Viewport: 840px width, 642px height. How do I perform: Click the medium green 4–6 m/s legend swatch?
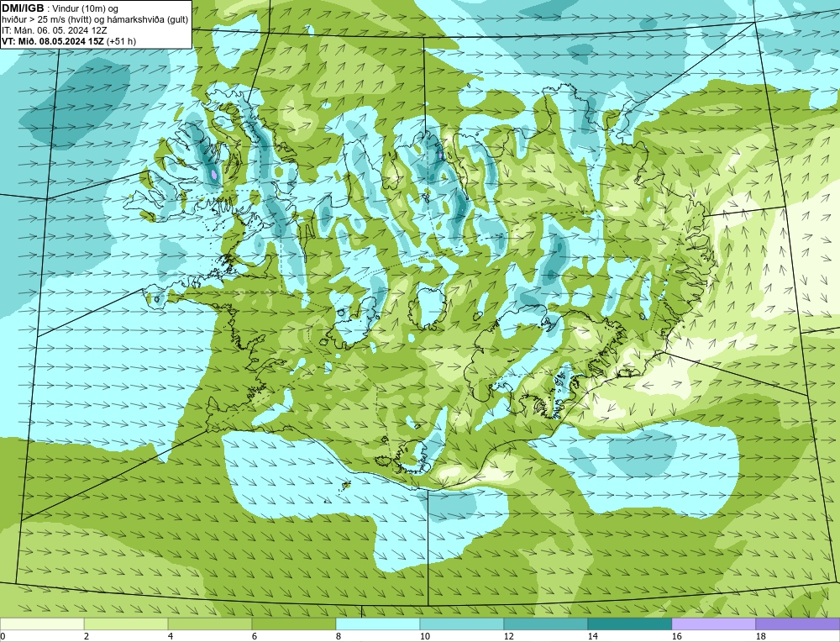tap(210, 624)
